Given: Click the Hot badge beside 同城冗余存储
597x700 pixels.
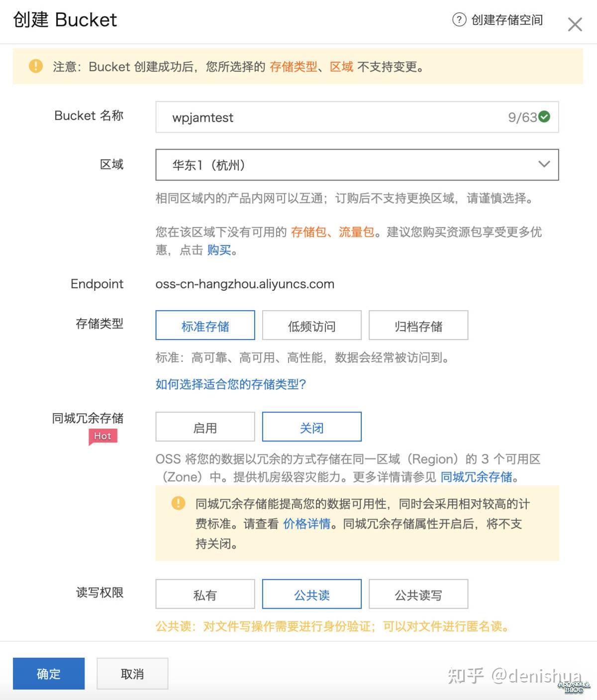Looking at the screenshot, I should click(x=103, y=436).
